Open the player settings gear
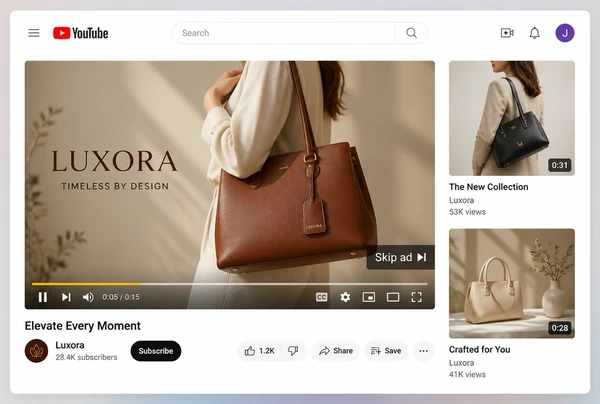 pos(345,297)
